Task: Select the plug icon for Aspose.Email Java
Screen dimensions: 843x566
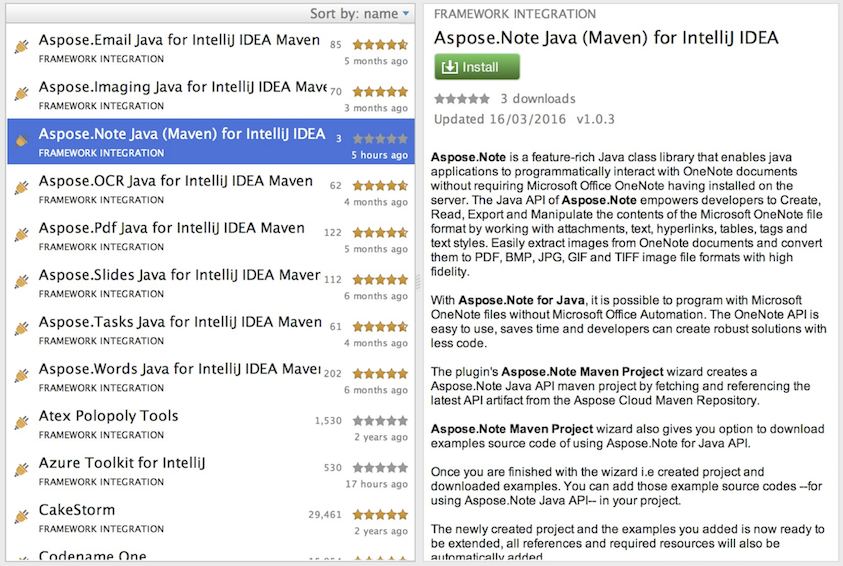Action: coord(22,47)
